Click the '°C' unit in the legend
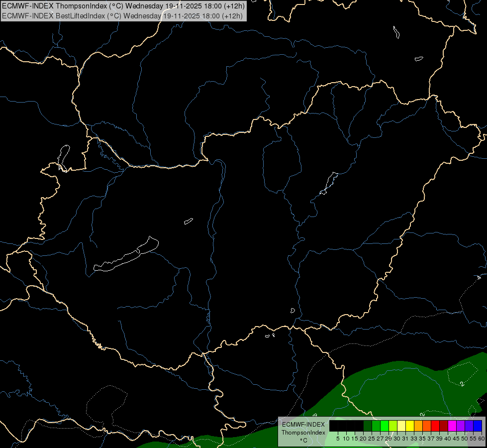Image resolution: width=487 pixels, height=448 pixels. point(304,440)
